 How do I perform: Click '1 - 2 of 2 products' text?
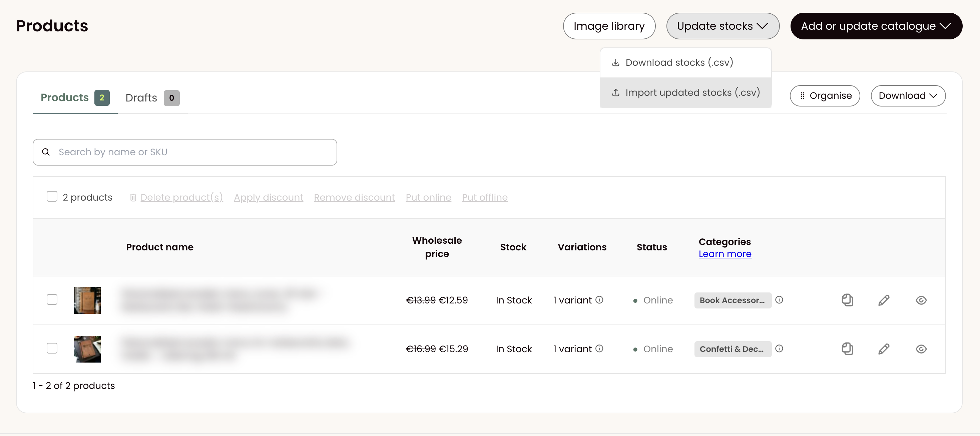(x=74, y=385)
